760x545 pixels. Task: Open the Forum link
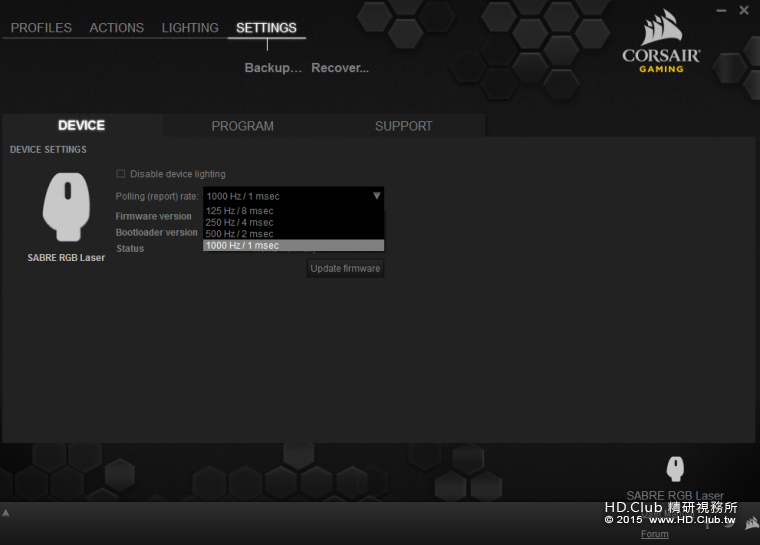(x=654, y=534)
